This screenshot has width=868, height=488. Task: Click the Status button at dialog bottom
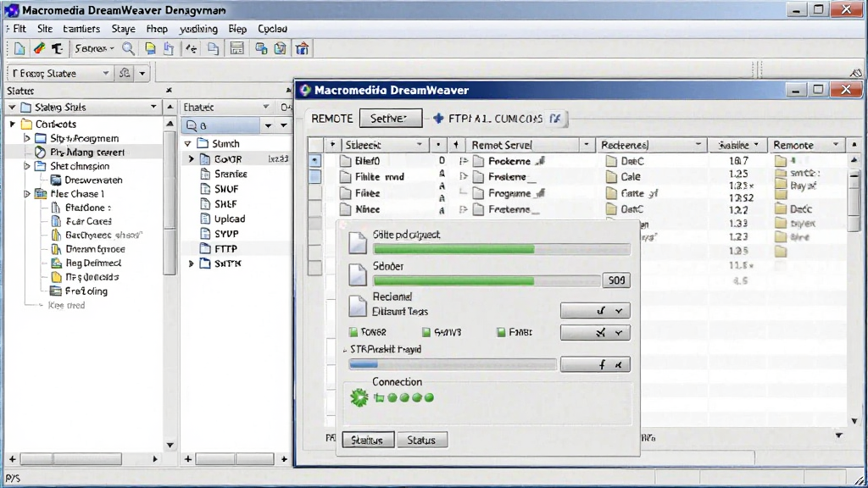pyautogui.click(x=422, y=440)
